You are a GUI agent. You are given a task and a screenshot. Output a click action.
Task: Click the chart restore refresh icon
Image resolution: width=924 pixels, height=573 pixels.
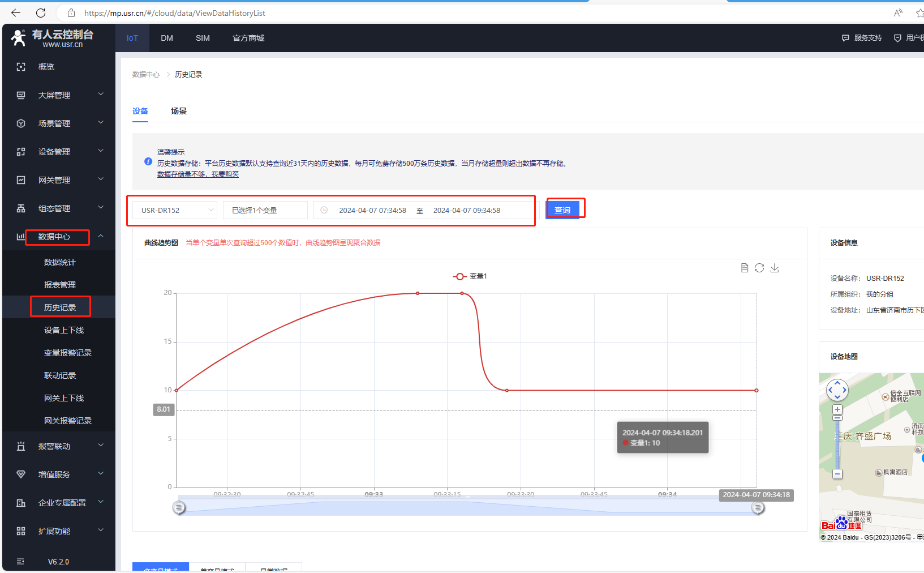pos(759,268)
